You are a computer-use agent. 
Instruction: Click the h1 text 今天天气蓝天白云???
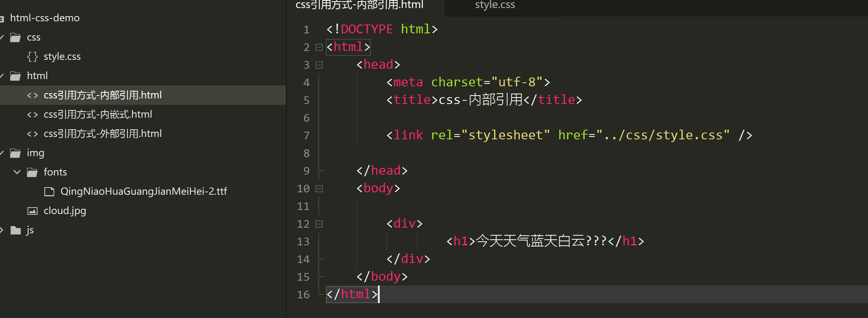pyautogui.click(x=541, y=241)
